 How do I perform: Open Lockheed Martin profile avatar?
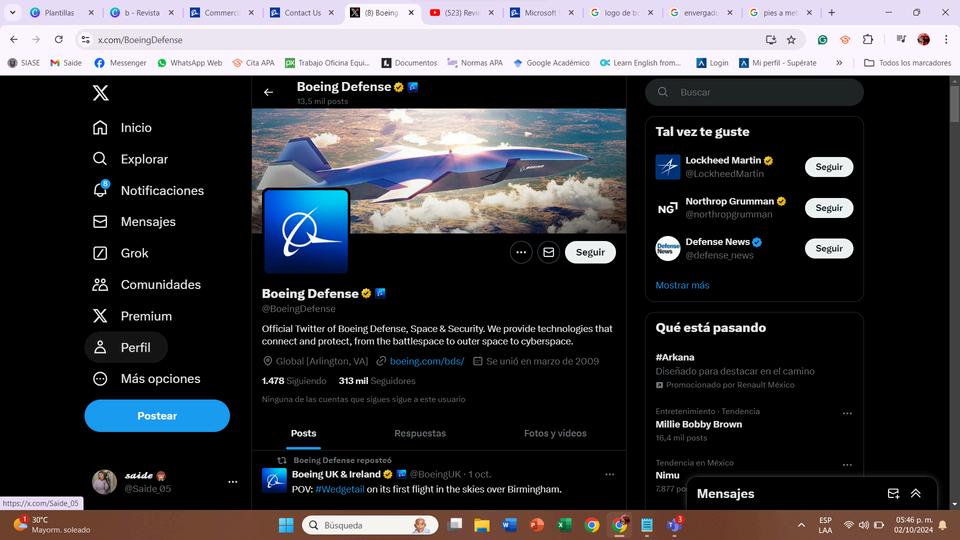[668, 167]
